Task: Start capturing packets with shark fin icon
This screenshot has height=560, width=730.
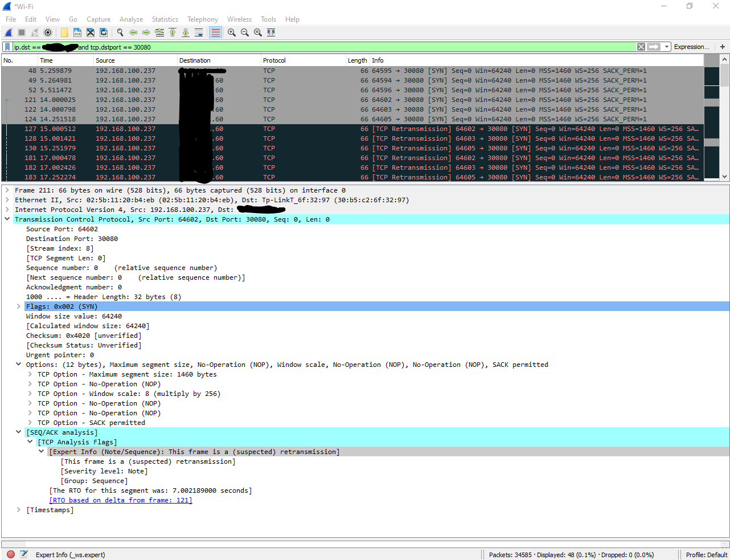Action: [9, 32]
